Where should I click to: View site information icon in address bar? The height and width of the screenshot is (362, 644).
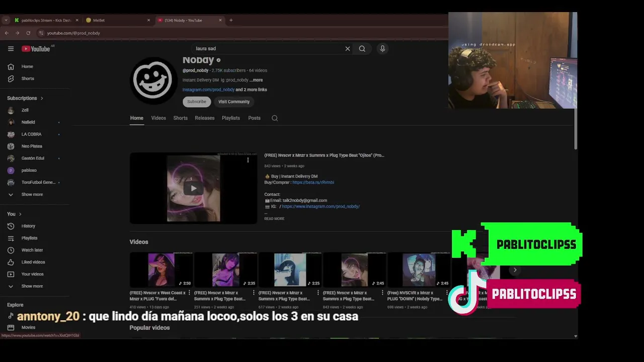41,33
